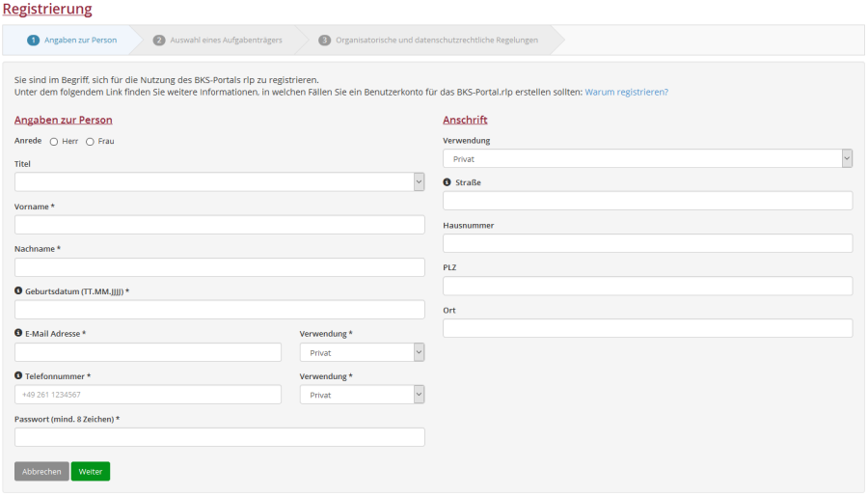The width and height of the screenshot is (868, 496).
Task: Click the green Weiter button
Action: [91, 472]
